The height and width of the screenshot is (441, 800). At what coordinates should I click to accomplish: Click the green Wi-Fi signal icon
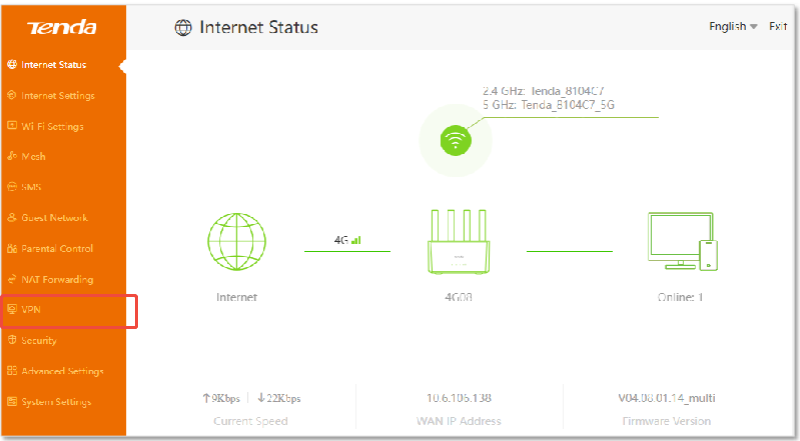point(455,142)
